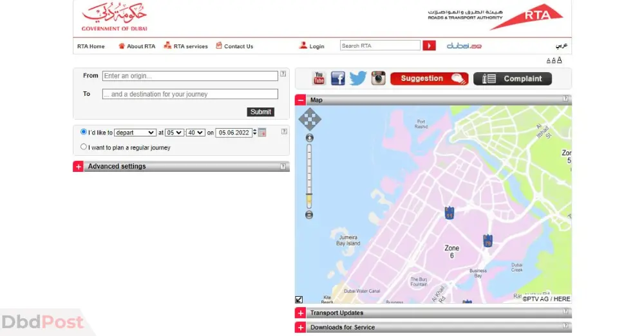Click help icon on Transport Updates bar
Viewport: 644px width, 336px height.
[x=565, y=312]
